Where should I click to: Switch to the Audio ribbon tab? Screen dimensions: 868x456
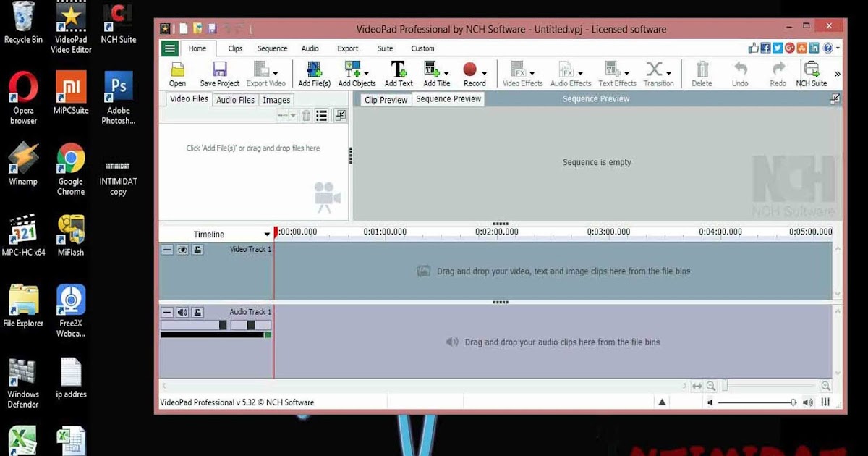(310, 48)
